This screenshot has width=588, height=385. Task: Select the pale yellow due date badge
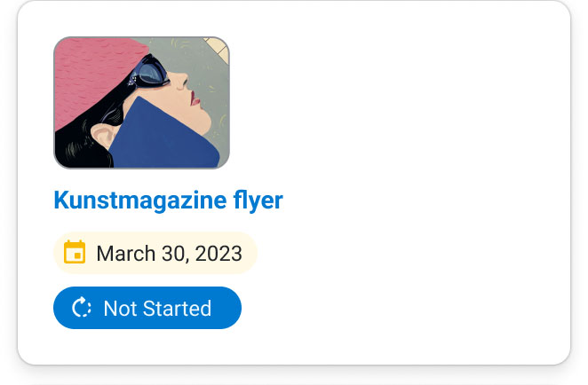[155, 253]
